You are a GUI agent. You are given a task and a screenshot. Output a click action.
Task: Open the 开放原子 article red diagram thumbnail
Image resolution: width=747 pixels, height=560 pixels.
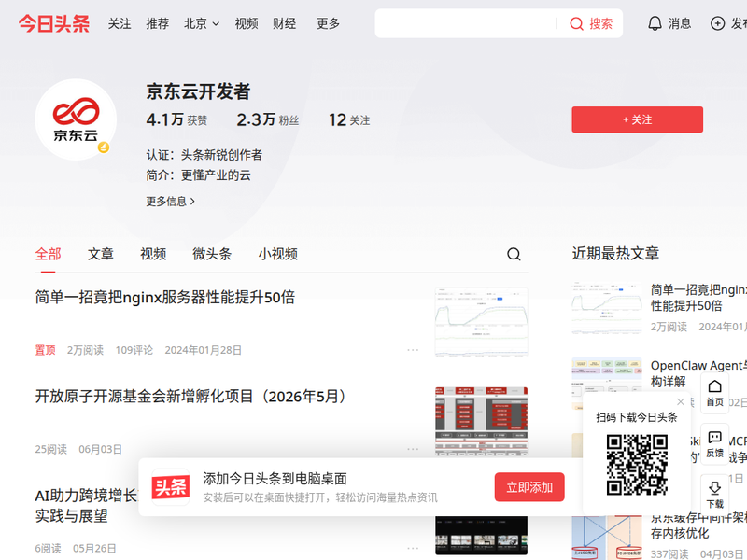(481, 421)
